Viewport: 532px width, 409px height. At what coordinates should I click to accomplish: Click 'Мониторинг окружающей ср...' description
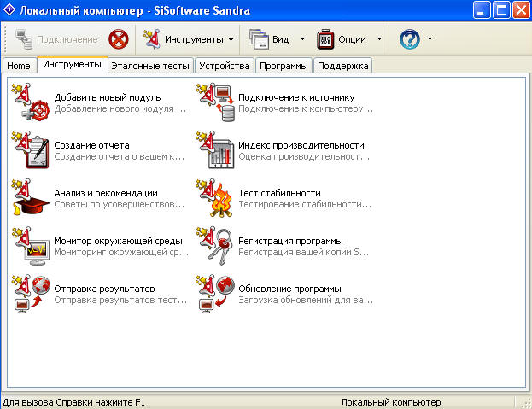[x=121, y=253]
